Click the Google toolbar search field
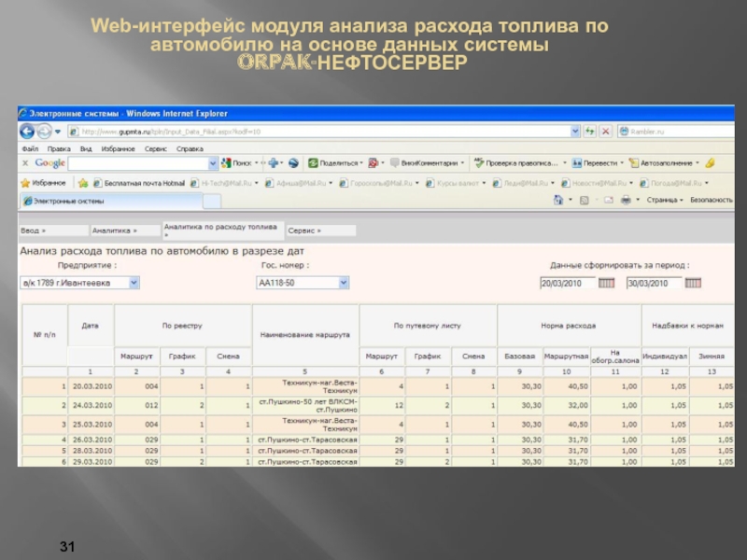This screenshot has width=747, height=560. (138, 163)
